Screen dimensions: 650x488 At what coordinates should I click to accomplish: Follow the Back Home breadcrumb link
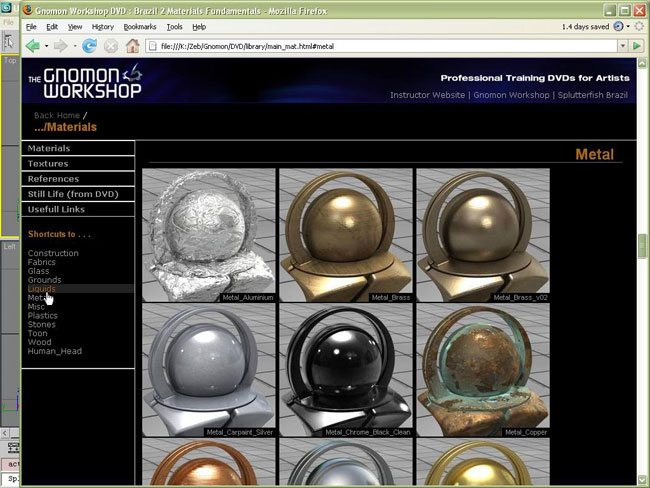[x=57, y=115]
